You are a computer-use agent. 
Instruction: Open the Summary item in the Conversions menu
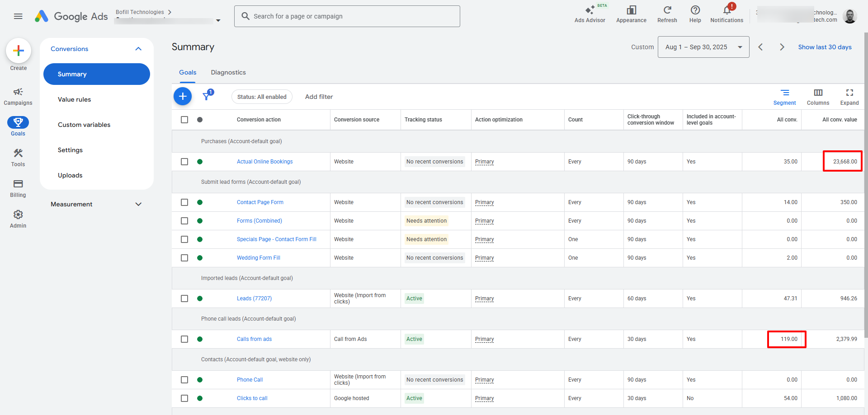click(96, 74)
